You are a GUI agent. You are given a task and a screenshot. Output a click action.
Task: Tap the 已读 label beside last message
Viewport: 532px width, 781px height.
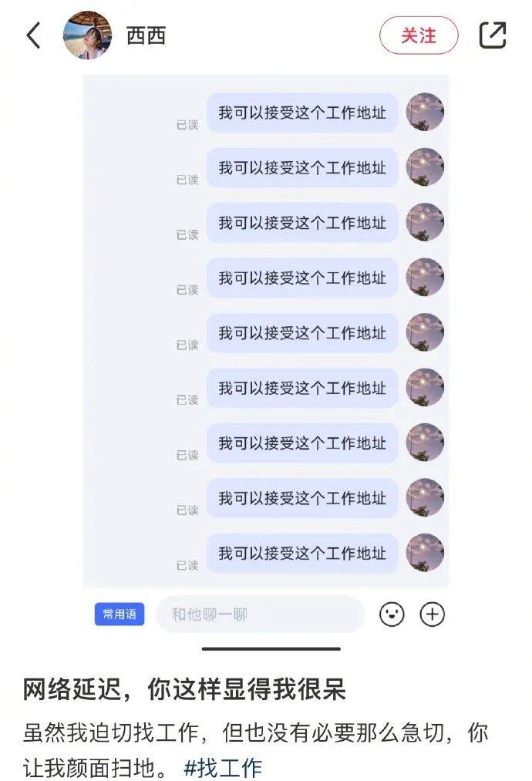[187, 565]
